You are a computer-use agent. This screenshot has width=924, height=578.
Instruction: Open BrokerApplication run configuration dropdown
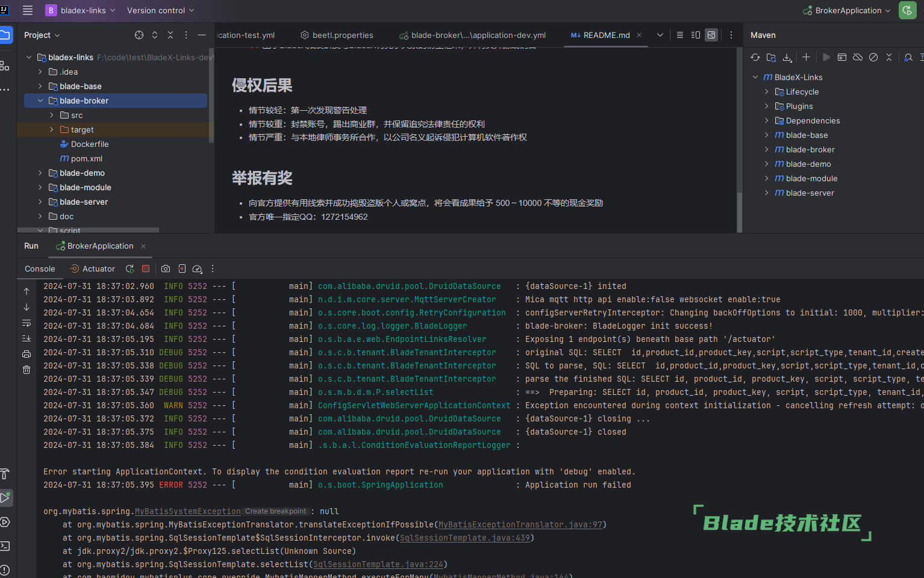(x=846, y=10)
